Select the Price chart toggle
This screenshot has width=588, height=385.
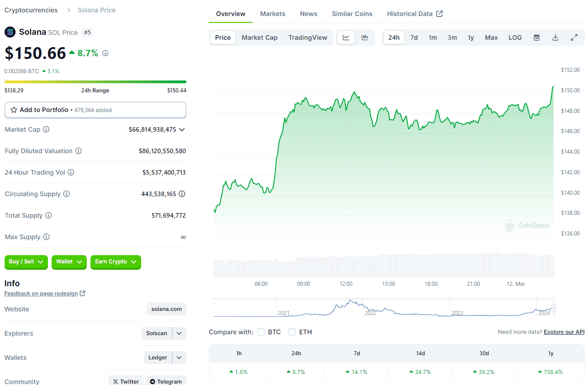(x=223, y=37)
